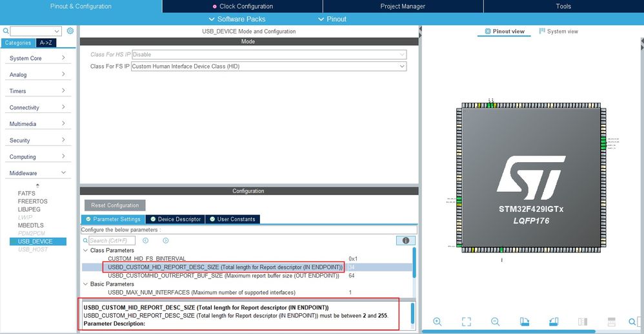
Task: Click the BINTERVAL value 0x1
Action: 353,258
